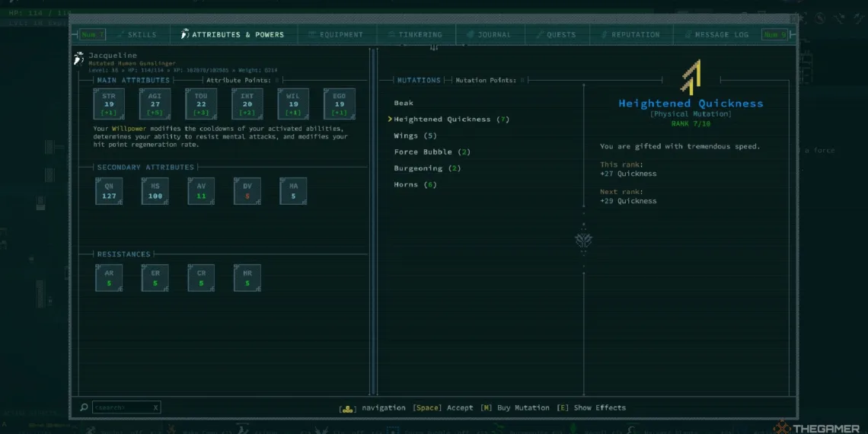Click the AV armor value box
Image resolution: width=868 pixels, height=434 pixels.
(201, 191)
